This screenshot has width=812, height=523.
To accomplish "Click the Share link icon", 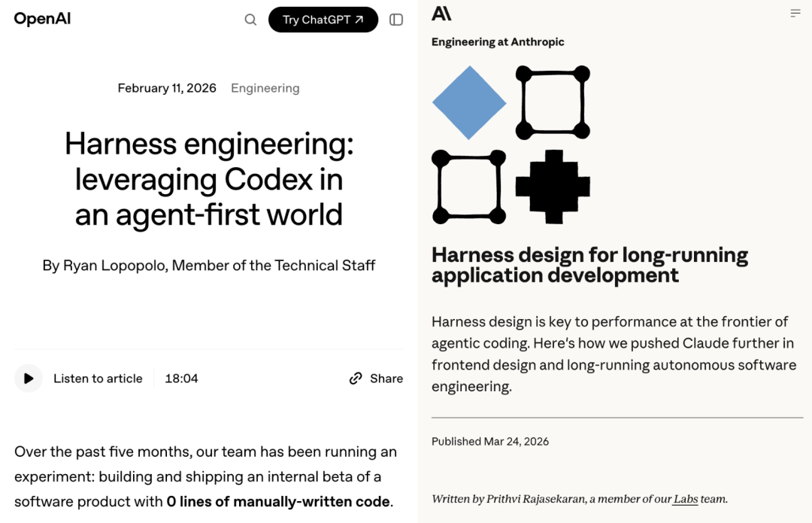I will [356, 379].
